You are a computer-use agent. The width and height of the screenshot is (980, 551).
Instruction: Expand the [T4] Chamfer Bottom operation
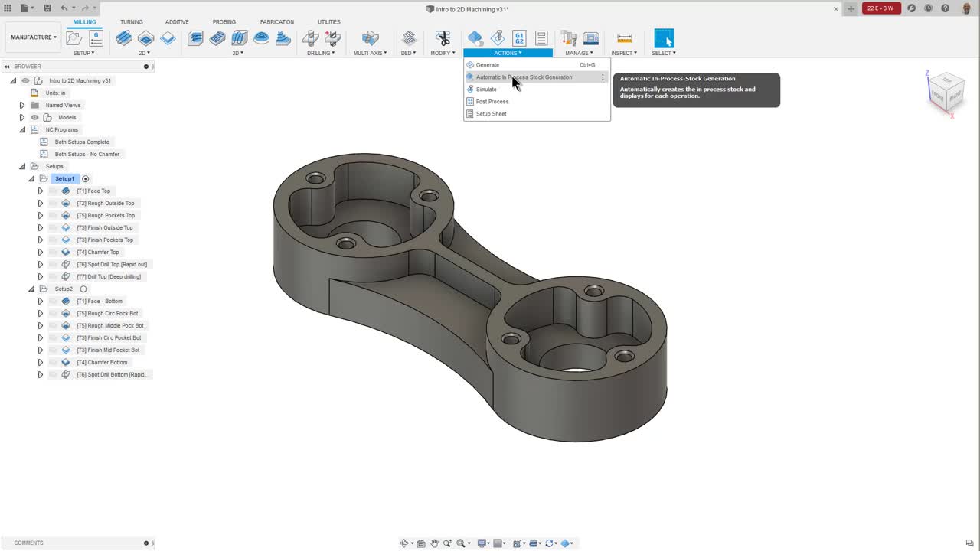pyautogui.click(x=41, y=362)
